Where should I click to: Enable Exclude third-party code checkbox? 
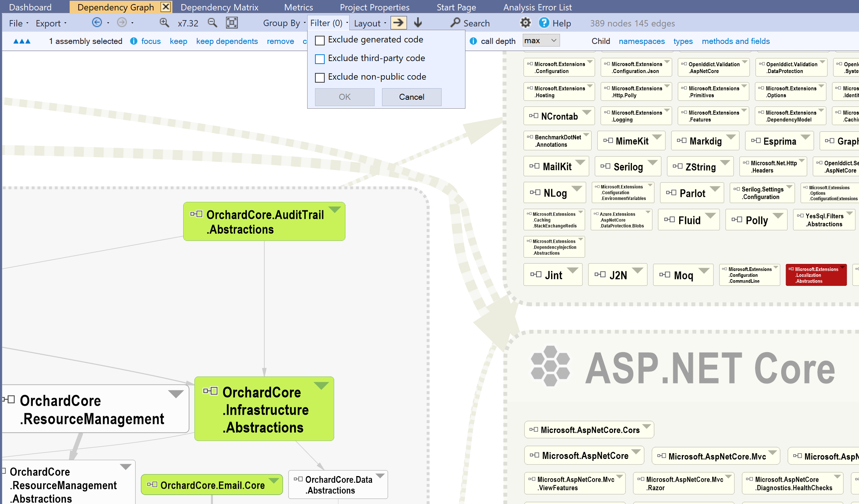320,59
